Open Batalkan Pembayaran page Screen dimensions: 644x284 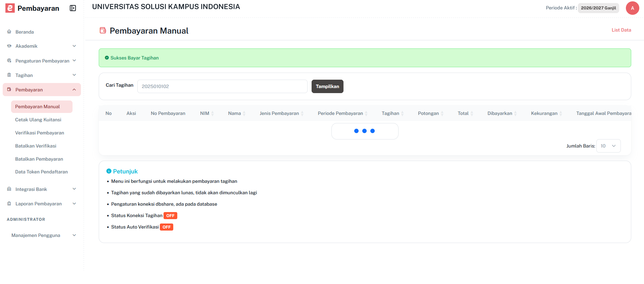point(39,159)
